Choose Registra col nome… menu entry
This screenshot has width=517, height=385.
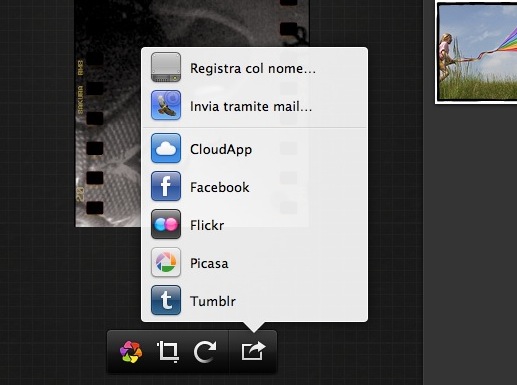[253, 69]
